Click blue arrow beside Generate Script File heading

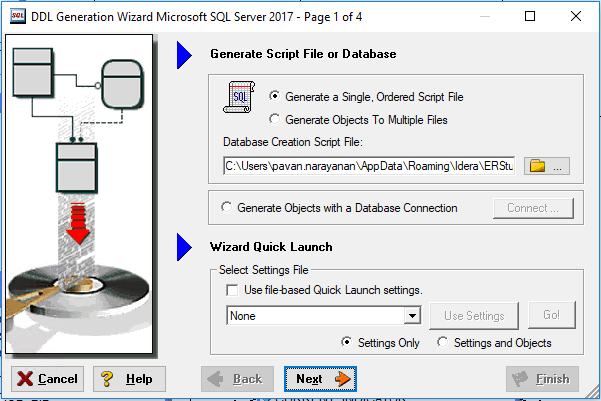click(184, 55)
